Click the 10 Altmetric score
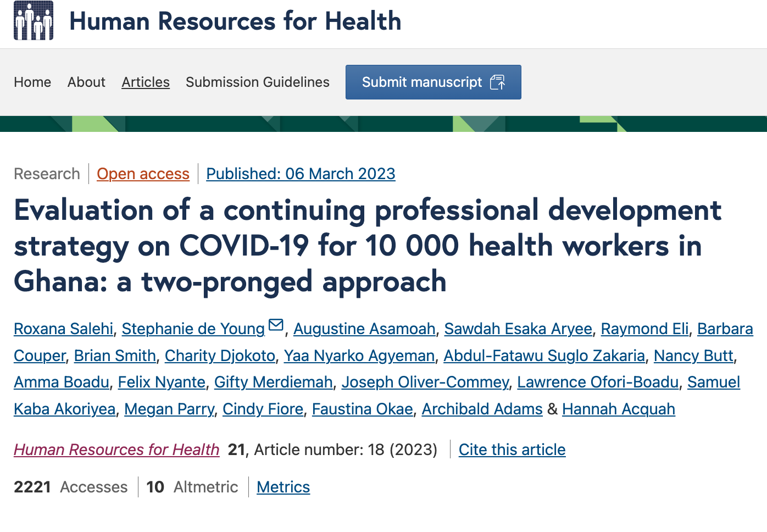 pyautogui.click(x=192, y=487)
